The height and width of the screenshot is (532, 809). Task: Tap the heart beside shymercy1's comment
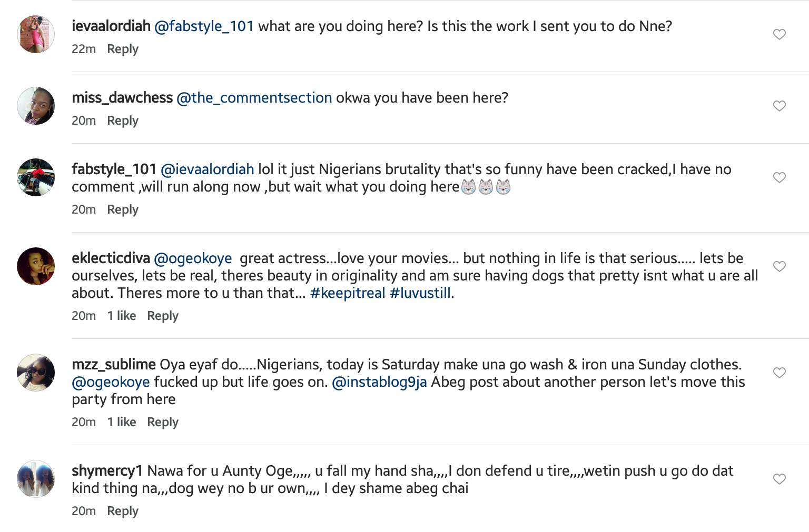[780, 479]
